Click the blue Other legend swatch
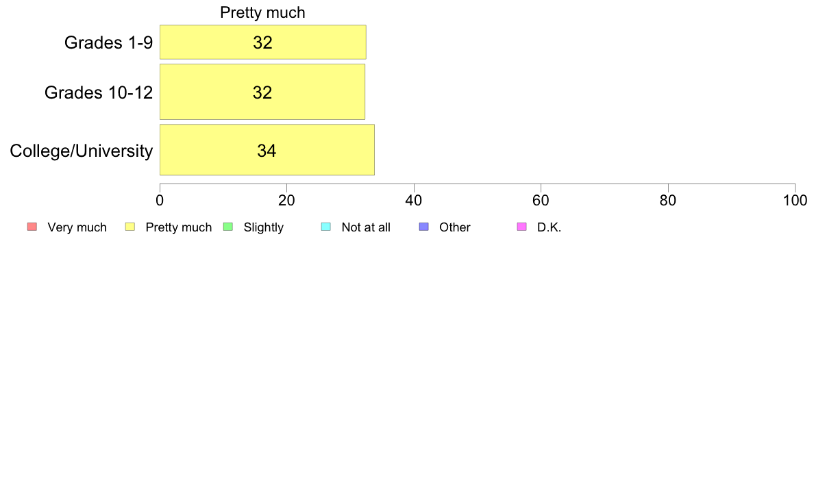This screenshot has width=814, height=504. 424,227
